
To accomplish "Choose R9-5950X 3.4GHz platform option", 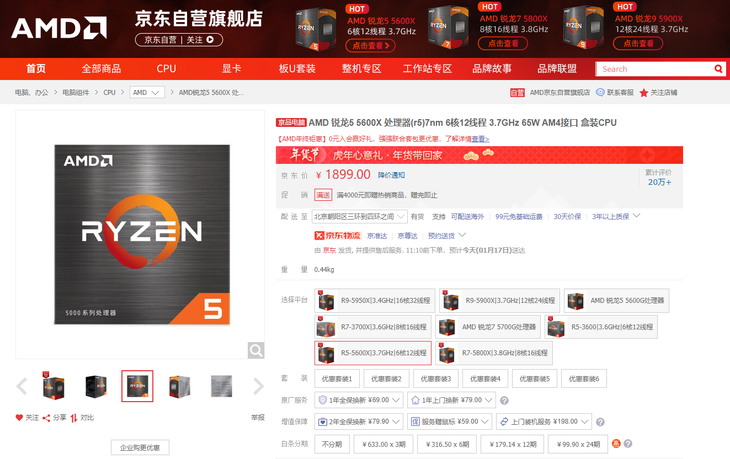I will click(x=375, y=301).
